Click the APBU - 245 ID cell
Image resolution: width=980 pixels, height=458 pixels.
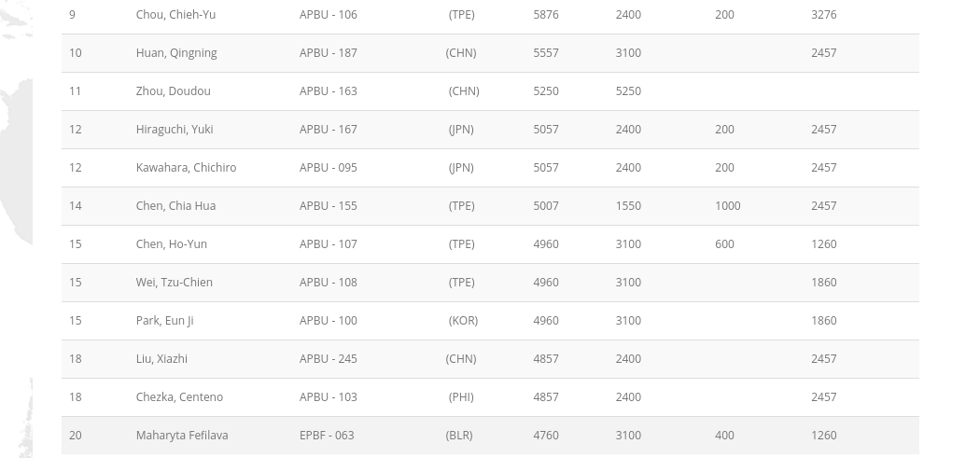pos(329,359)
